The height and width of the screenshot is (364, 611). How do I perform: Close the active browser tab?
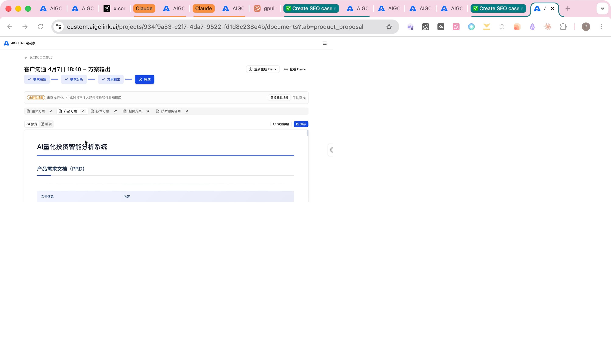point(552,9)
